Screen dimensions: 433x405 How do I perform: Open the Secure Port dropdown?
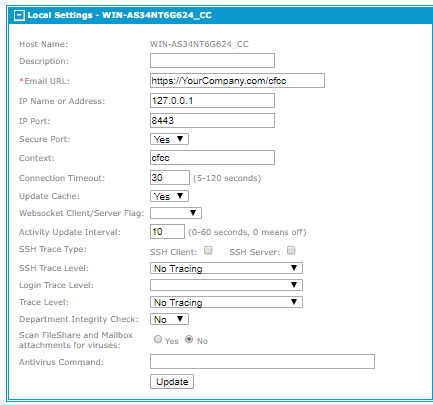(x=169, y=139)
